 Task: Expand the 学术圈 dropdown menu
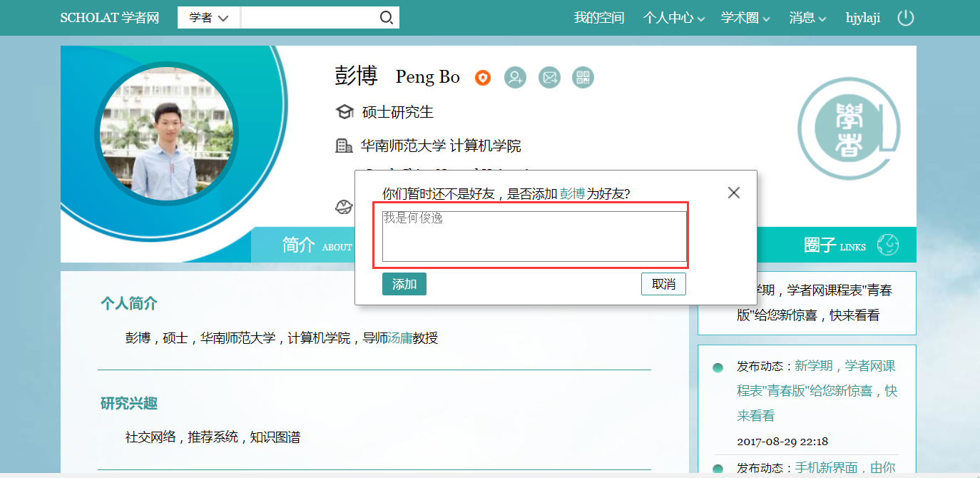click(x=745, y=18)
